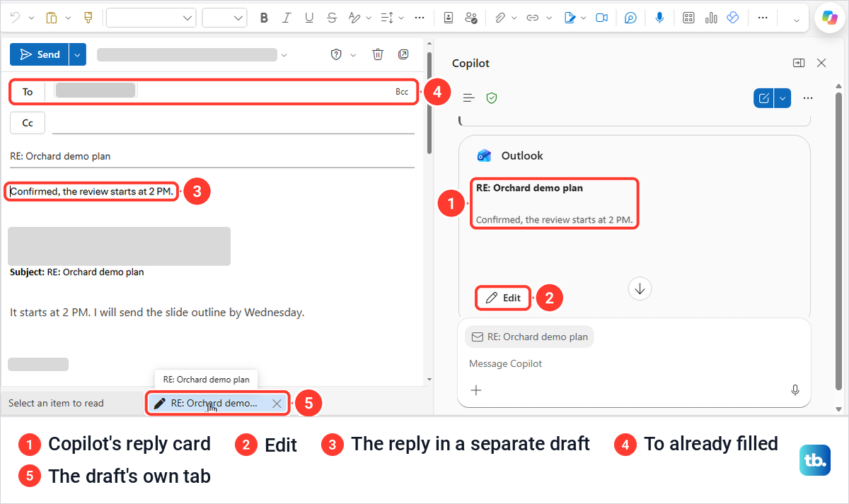Open more formatting options beside line spacing
The image size is (849, 504).
(x=420, y=18)
